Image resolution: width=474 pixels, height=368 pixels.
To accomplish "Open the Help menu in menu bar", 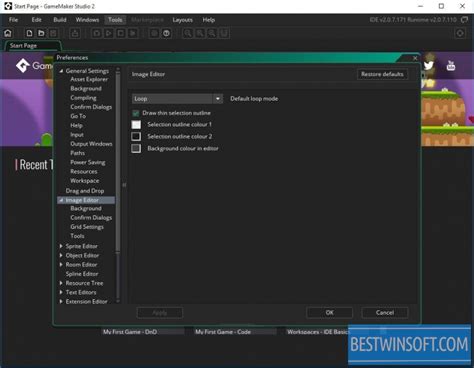I will (209, 20).
